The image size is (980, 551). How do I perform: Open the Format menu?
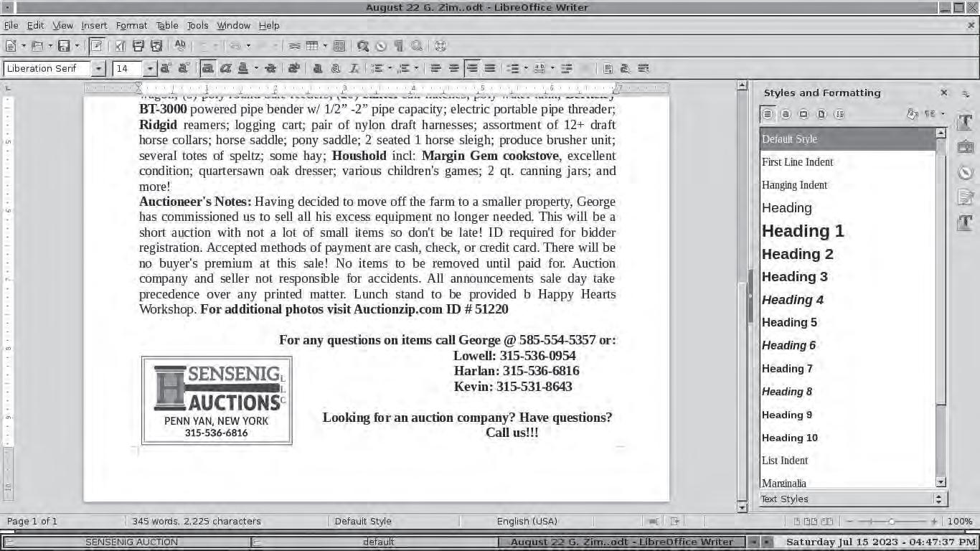click(x=131, y=25)
